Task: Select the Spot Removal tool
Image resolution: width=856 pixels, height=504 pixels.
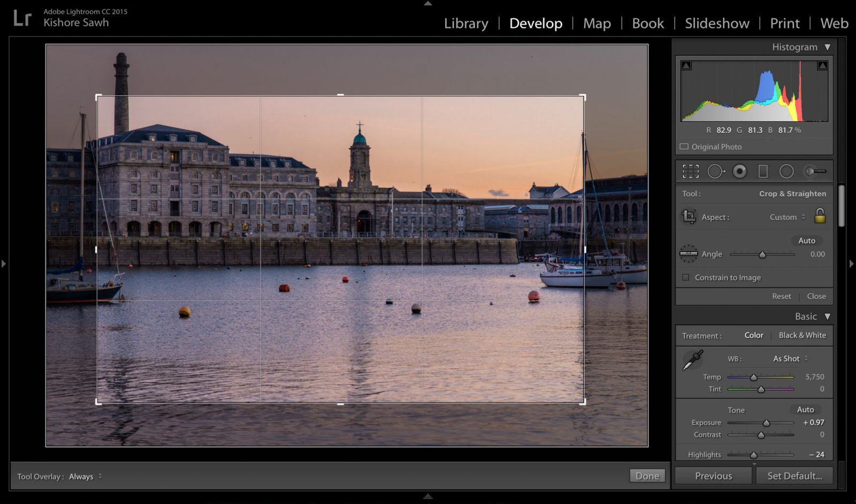Action: pos(716,171)
